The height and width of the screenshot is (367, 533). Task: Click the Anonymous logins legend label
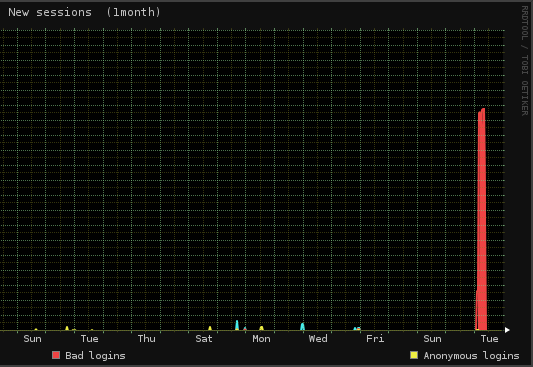pyautogui.click(x=471, y=356)
